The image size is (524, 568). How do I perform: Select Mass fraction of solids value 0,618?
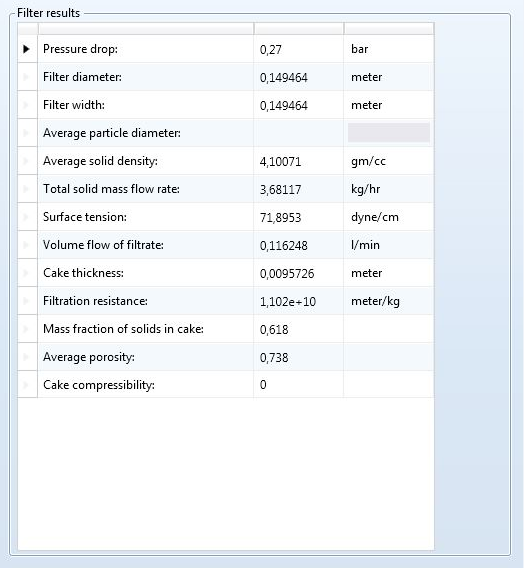[x=274, y=329]
